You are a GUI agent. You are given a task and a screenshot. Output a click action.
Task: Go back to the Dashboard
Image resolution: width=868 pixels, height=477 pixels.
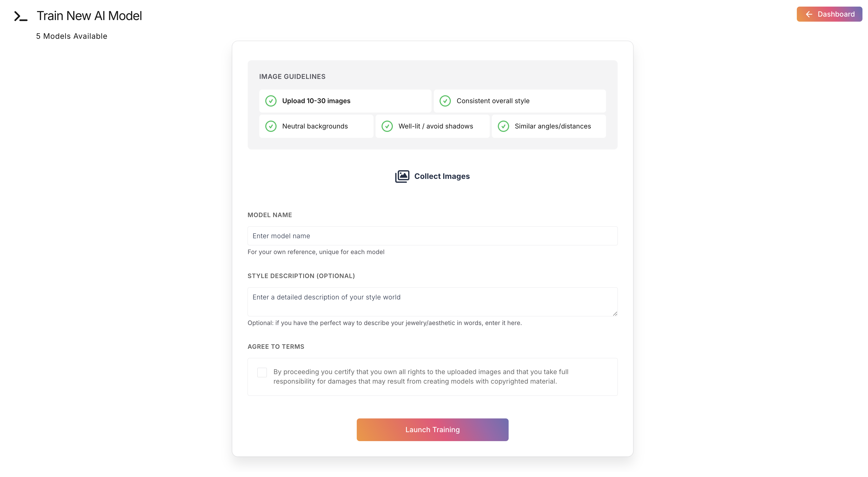(829, 14)
